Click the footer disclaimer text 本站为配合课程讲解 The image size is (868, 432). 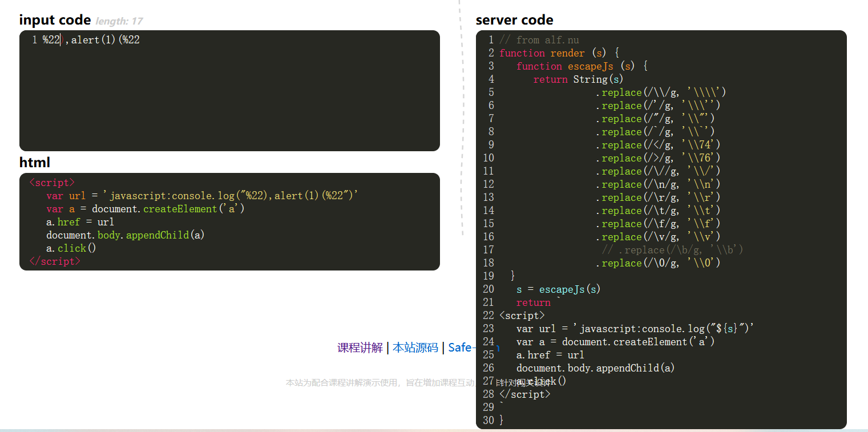(x=380, y=383)
